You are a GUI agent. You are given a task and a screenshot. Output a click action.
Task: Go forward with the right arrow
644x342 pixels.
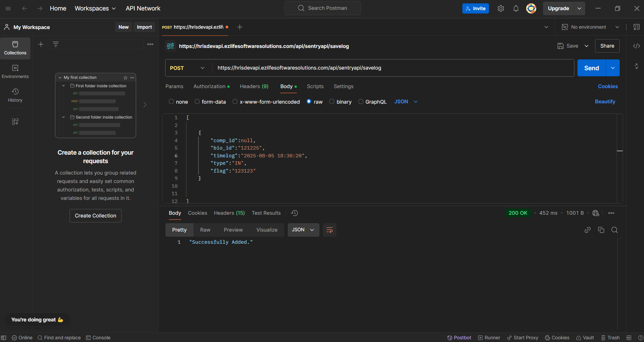[x=40, y=8]
